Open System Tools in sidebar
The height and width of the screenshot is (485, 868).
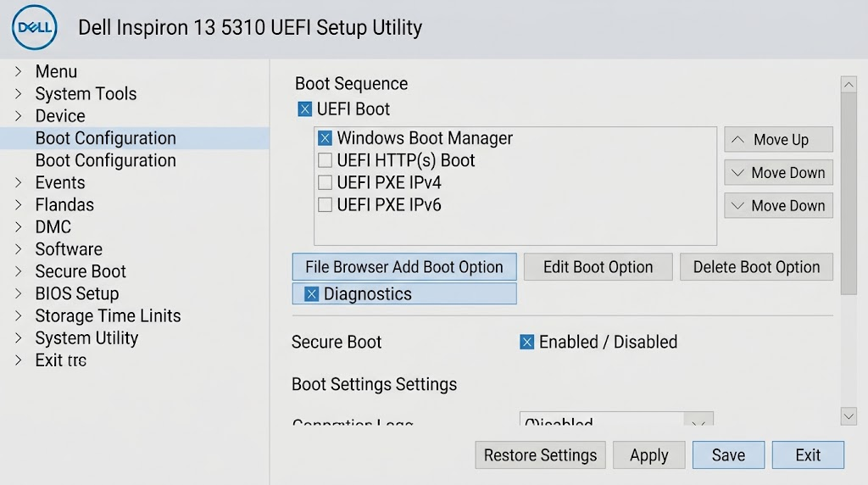pos(86,93)
